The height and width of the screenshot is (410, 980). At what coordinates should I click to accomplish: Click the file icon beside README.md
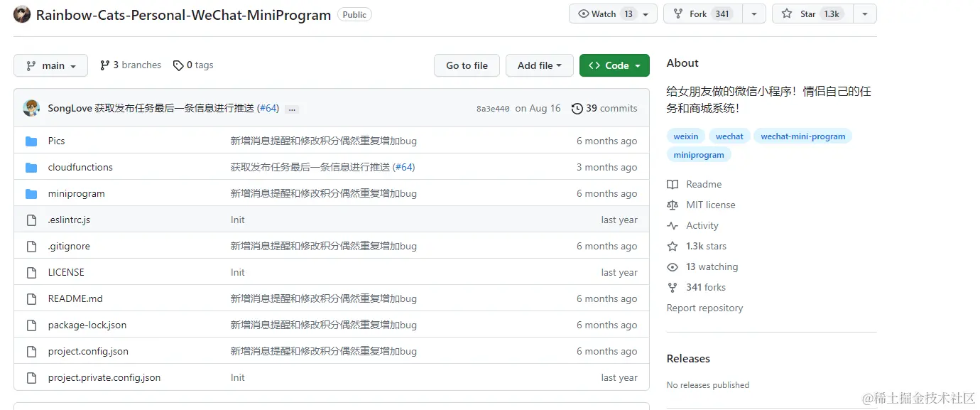click(x=31, y=299)
